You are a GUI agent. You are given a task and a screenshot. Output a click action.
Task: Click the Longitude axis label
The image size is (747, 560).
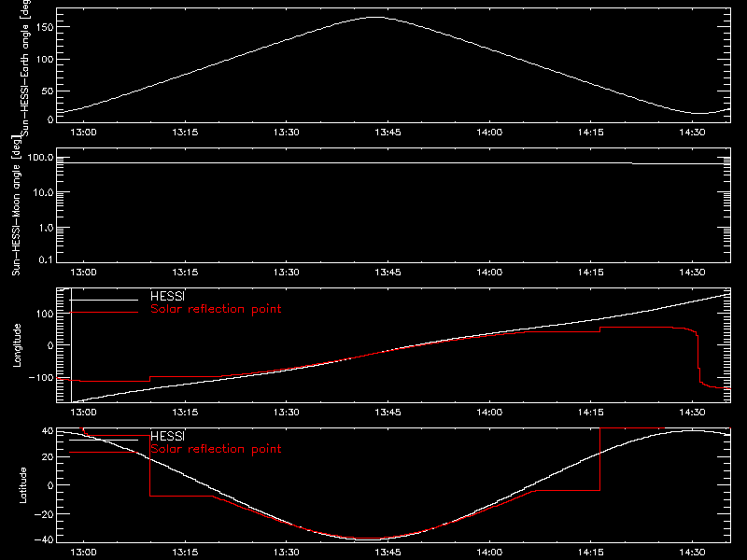pyautogui.click(x=17, y=345)
